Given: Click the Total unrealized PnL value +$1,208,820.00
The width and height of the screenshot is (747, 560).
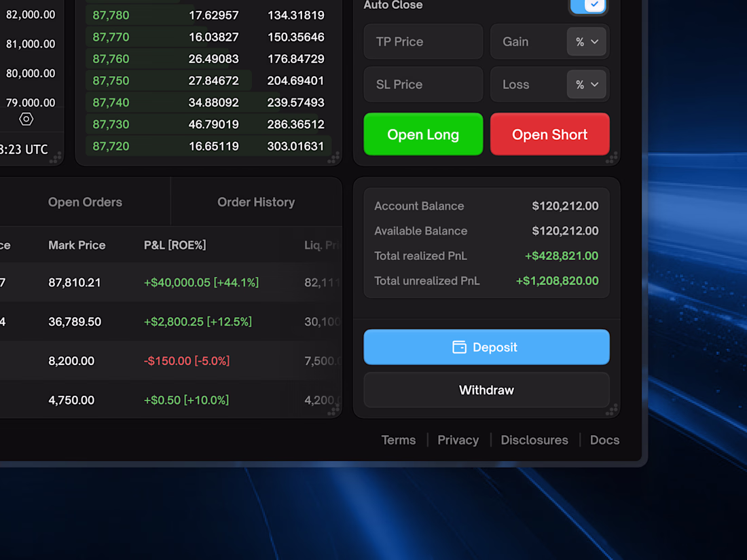Looking at the screenshot, I should [557, 281].
